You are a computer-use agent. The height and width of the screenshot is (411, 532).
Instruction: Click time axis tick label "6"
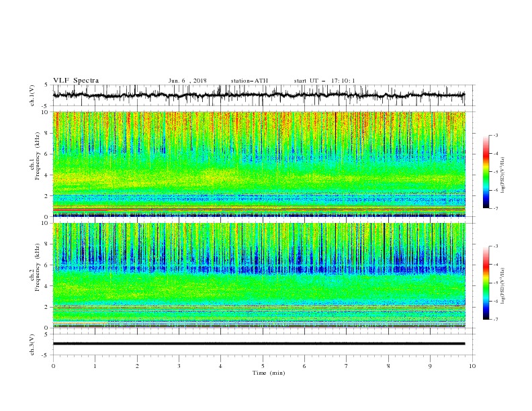(304, 366)
